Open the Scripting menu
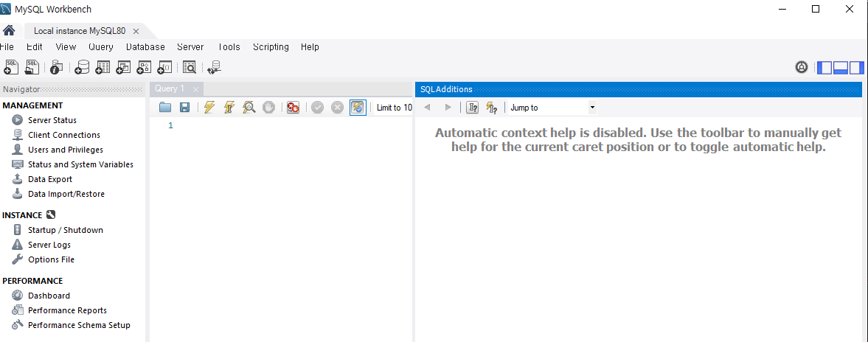Screen dimensions: 868x342 [271, 47]
